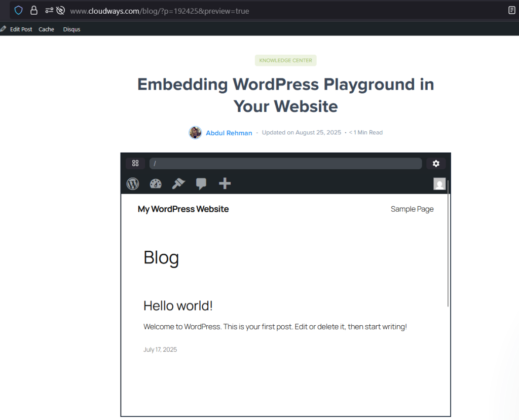
Task: Open the site permissions icon in address bar
Action: pyautogui.click(x=49, y=11)
